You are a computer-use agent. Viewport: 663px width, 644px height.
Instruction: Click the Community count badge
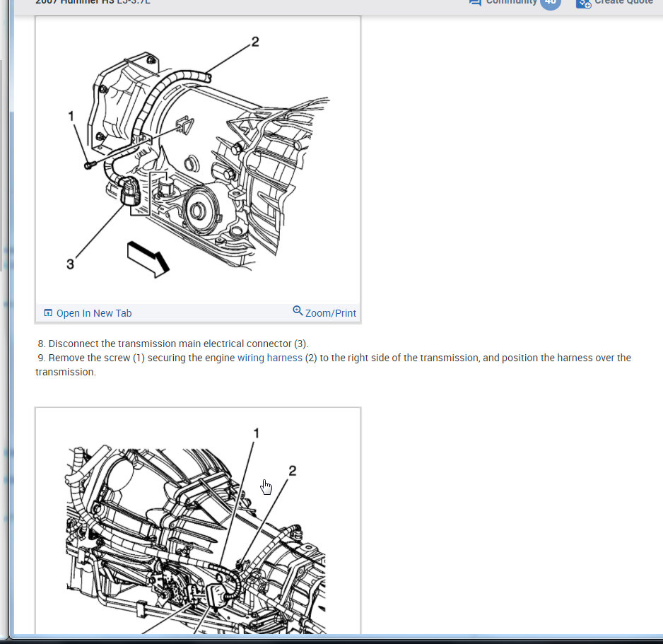(x=551, y=3)
